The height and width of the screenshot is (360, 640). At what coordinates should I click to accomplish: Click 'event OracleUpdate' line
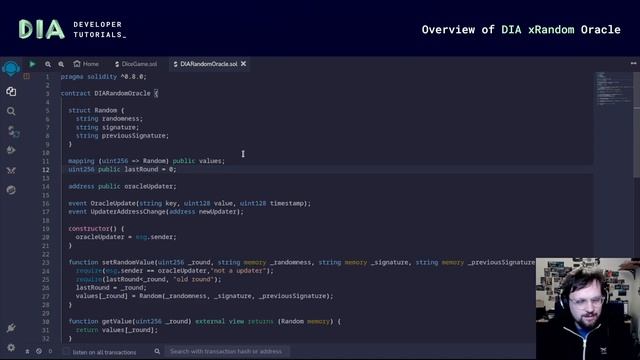[189, 203]
